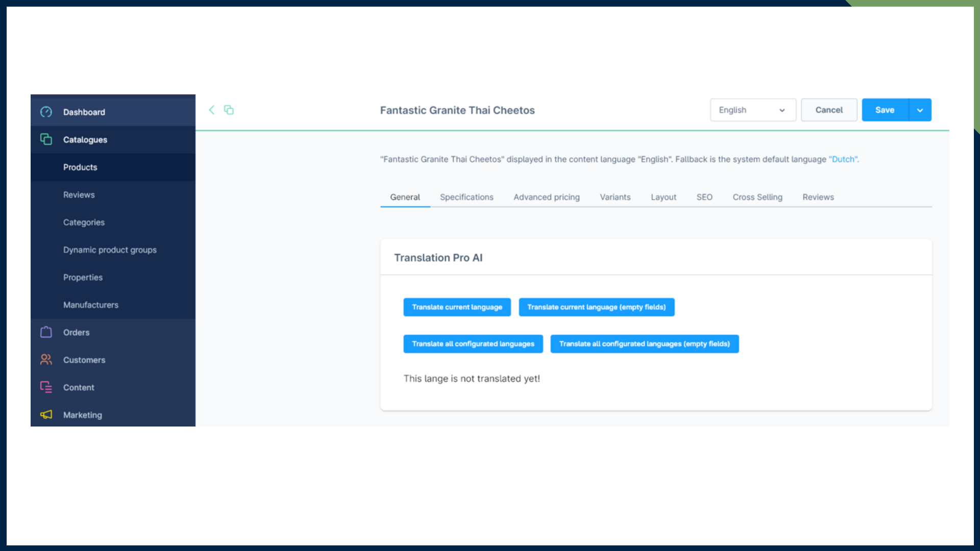Screen dimensions: 980x551
Task: Click the Marketing megaphone icon
Action: pos(46,415)
